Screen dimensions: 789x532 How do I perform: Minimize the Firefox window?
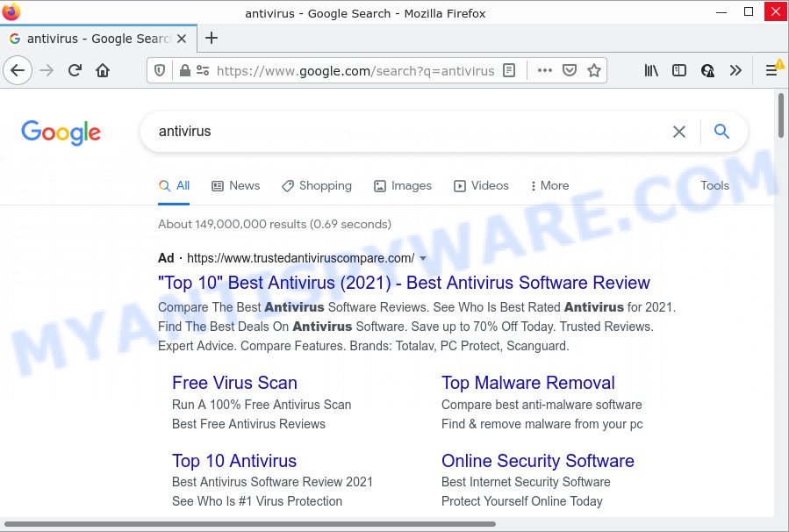tap(721, 11)
